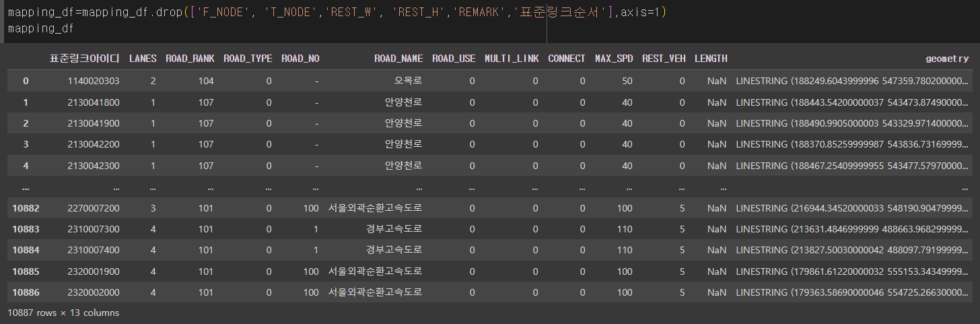Click MAX_SPD value 110 in row 10883
The width and height of the screenshot is (980, 324).
tap(625, 230)
